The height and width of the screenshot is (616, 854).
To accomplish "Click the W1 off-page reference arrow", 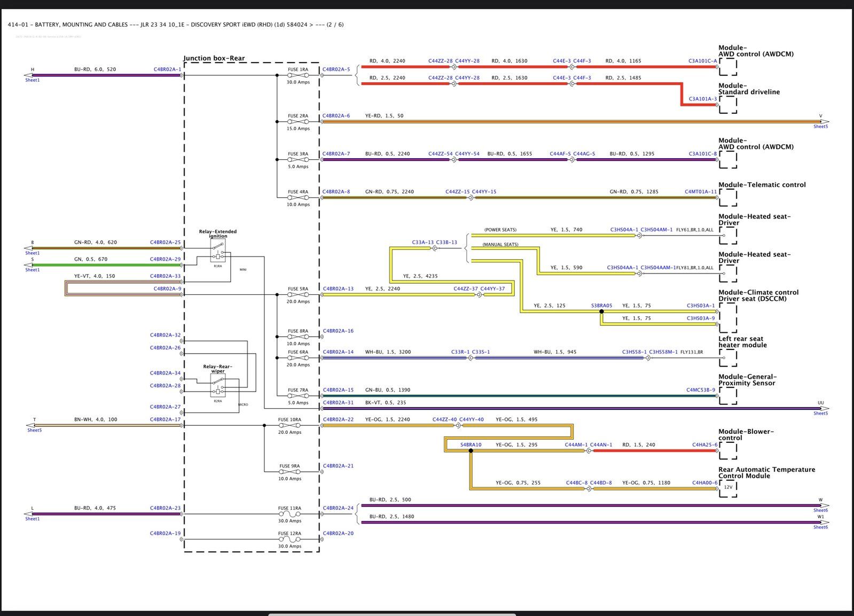I will (x=824, y=523).
